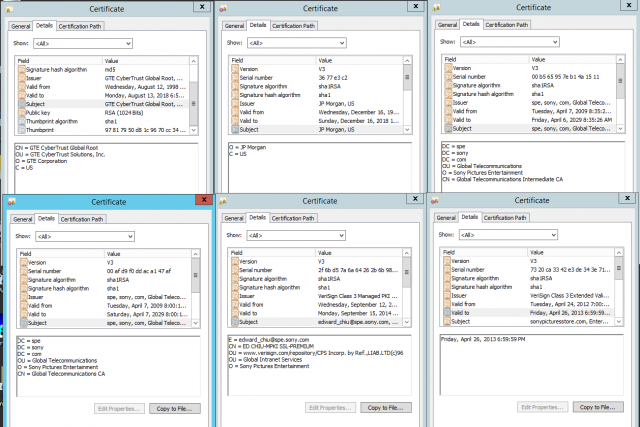This screenshot has height=427, width=640.
Task: Click icon beside Serial number 36 77 e3 c2
Action: pos(235,78)
